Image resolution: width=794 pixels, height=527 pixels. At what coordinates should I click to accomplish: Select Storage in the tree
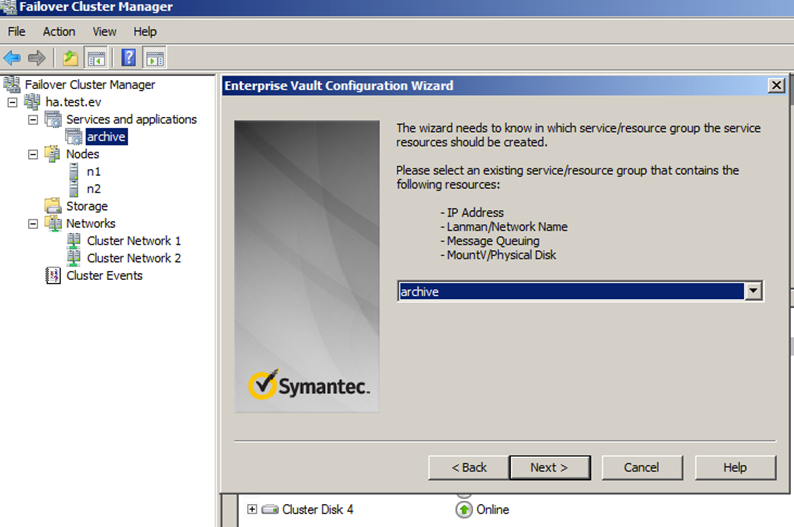click(x=87, y=206)
